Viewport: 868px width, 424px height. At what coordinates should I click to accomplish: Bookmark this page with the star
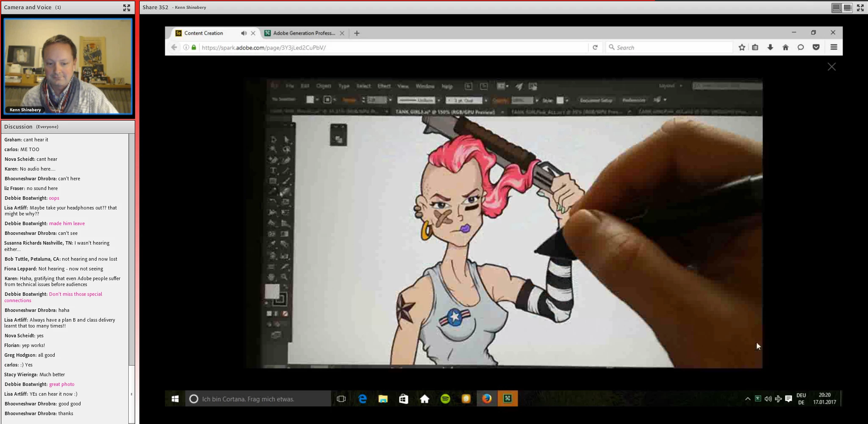tap(742, 47)
